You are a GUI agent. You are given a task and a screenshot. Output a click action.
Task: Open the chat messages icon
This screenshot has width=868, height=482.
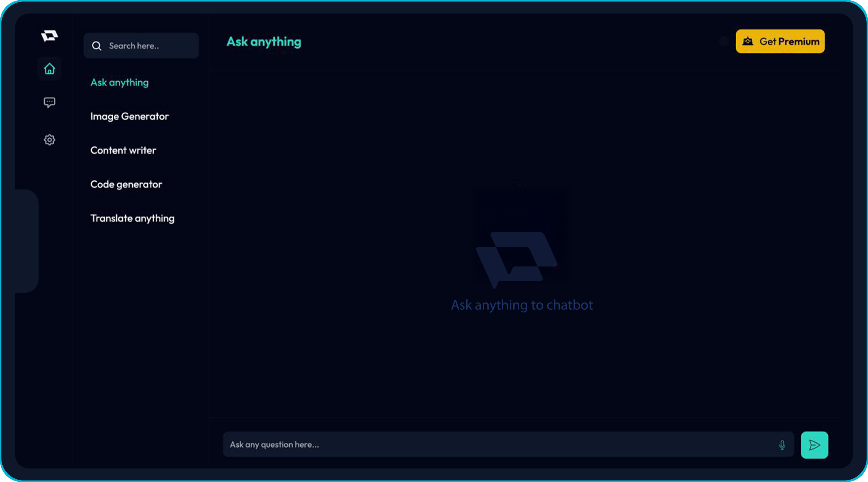coord(49,102)
